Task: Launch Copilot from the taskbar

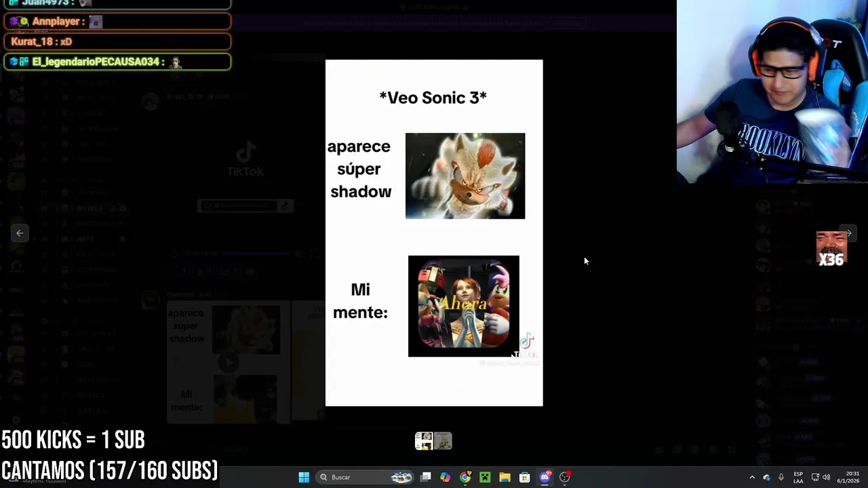Action: 445,477
